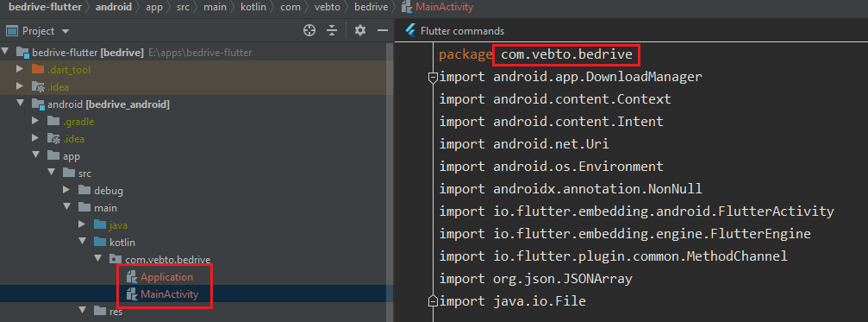This screenshot has height=322, width=868.
Task: Collapse the app folder arrow
Action: 36,155
